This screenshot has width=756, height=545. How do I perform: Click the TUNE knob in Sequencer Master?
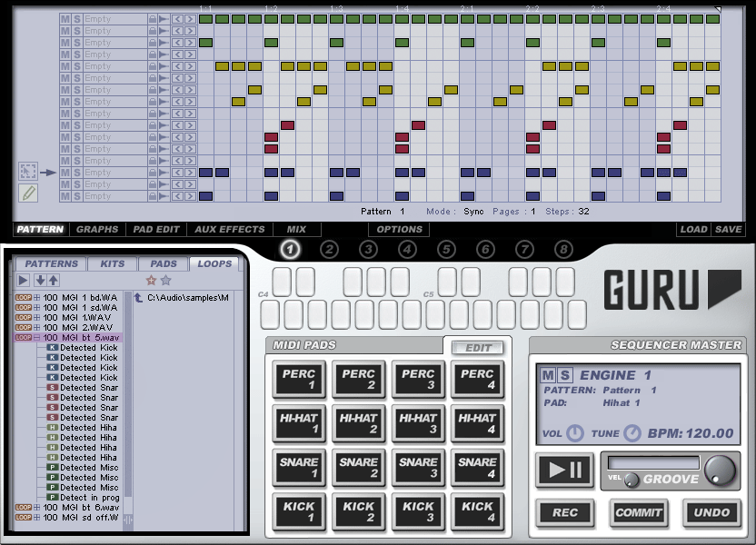coord(632,433)
